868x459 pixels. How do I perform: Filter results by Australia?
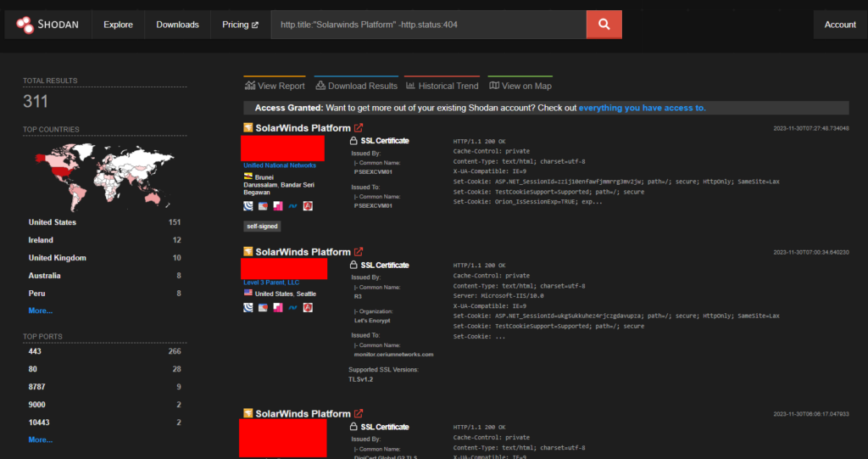point(104,276)
